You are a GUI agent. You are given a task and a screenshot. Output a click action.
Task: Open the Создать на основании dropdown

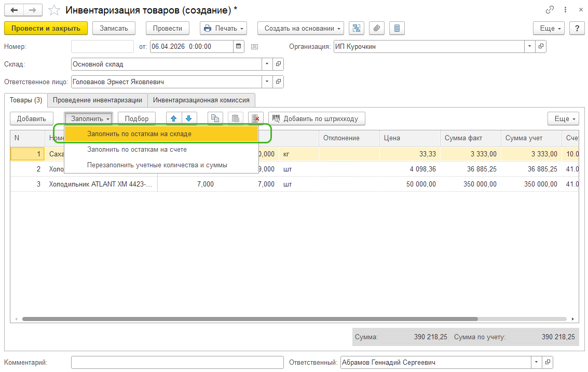301,28
